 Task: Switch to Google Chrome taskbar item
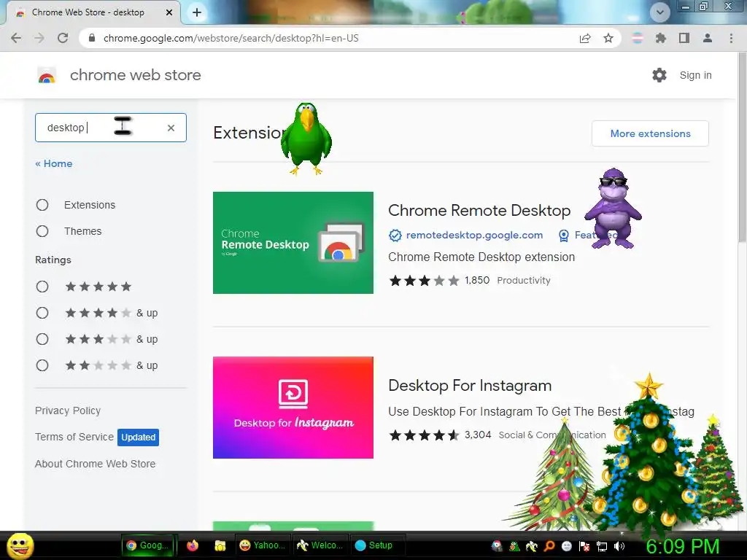point(148,545)
